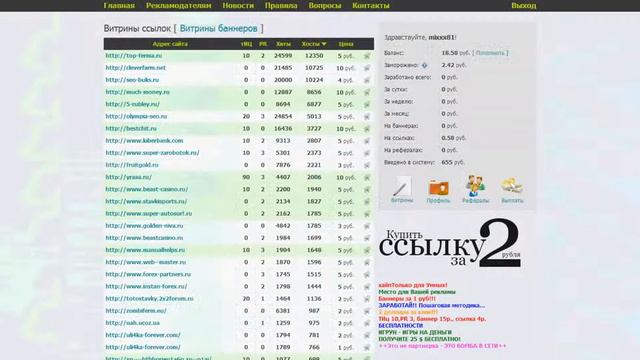Click the cart icon in cleverfarm.net row

tap(367, 68)
